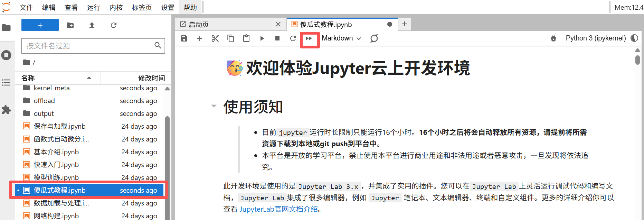The width and height of the screenshot is (644, 220).
Task: Click the file list scroll-up arrow
Action: (x=167, y=89)
